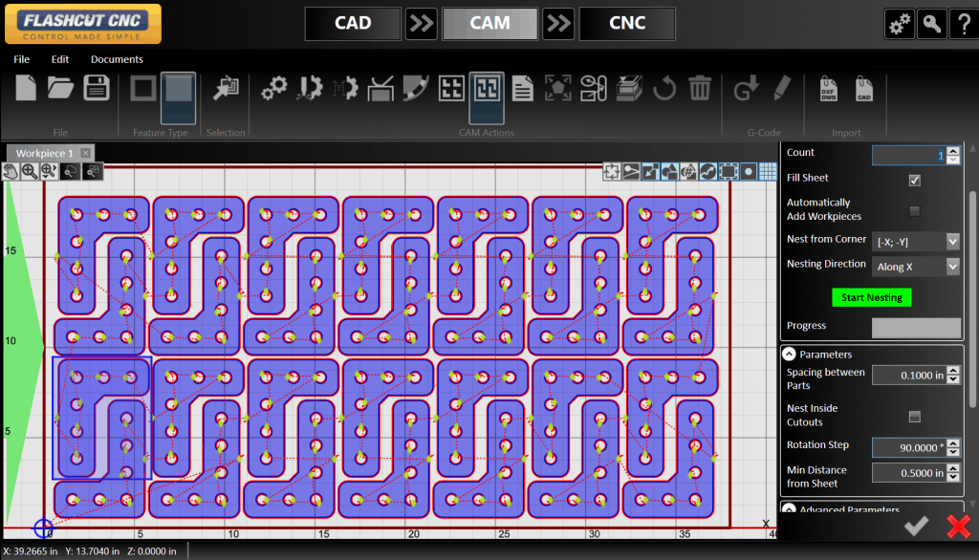
Task: Open the CAM settings gear icon
Action: point(274,87)
